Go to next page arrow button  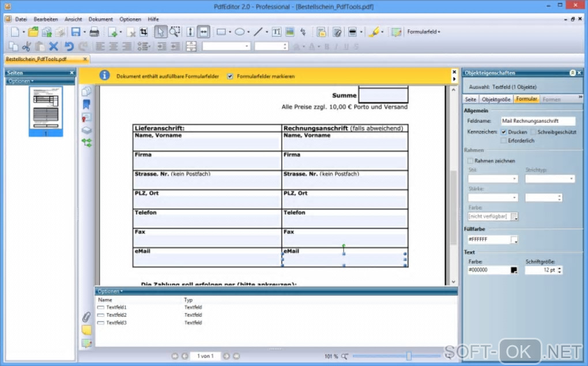pyautogui.click(x=227, y=356)
